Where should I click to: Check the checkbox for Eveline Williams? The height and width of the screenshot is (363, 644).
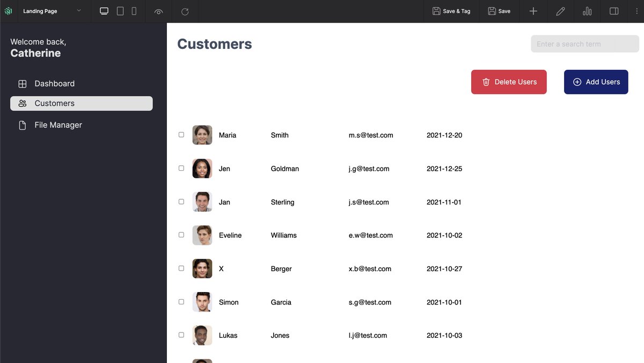181,235
